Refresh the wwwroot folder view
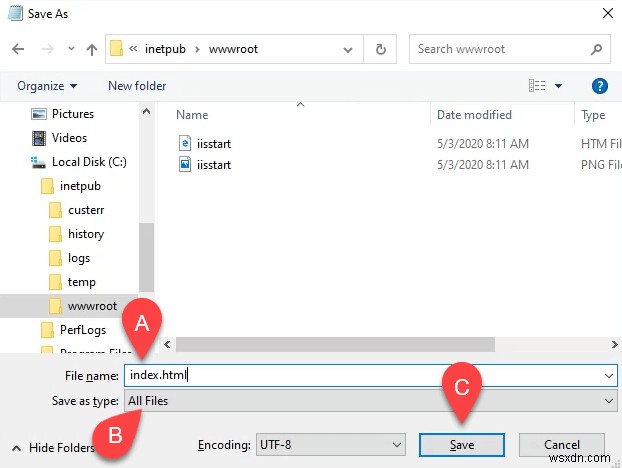This screenshot has height=468, width=622. [380, 49]
